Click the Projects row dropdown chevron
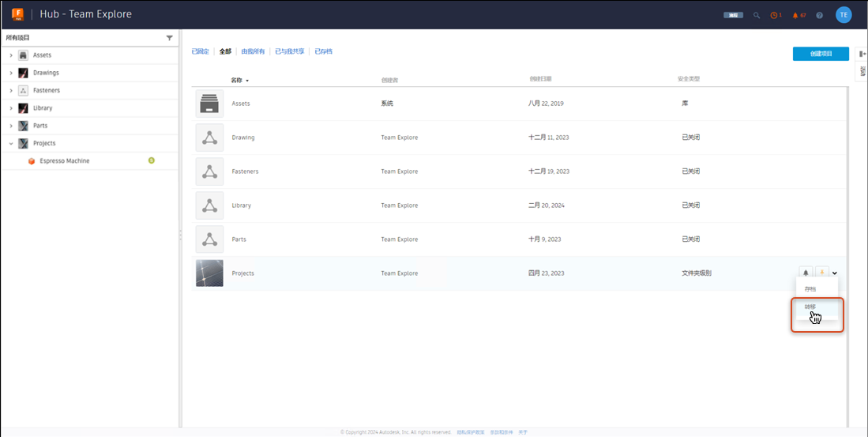 tap(835, 273)
